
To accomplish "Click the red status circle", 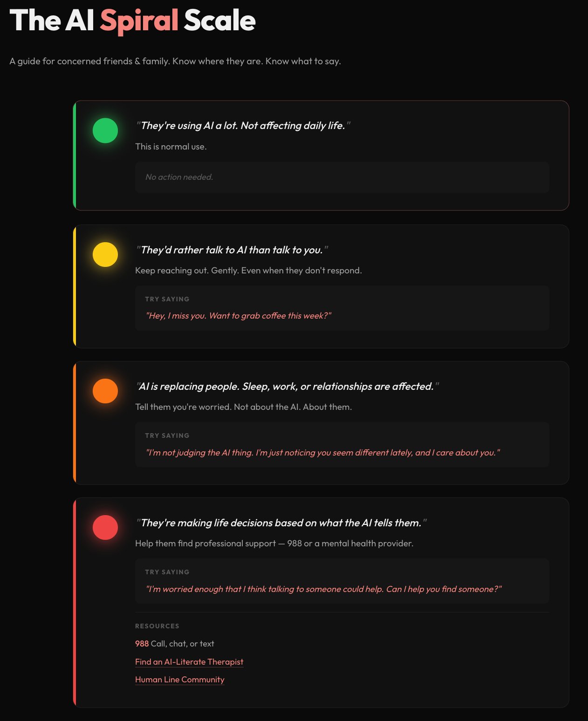I will click(105, 527).
